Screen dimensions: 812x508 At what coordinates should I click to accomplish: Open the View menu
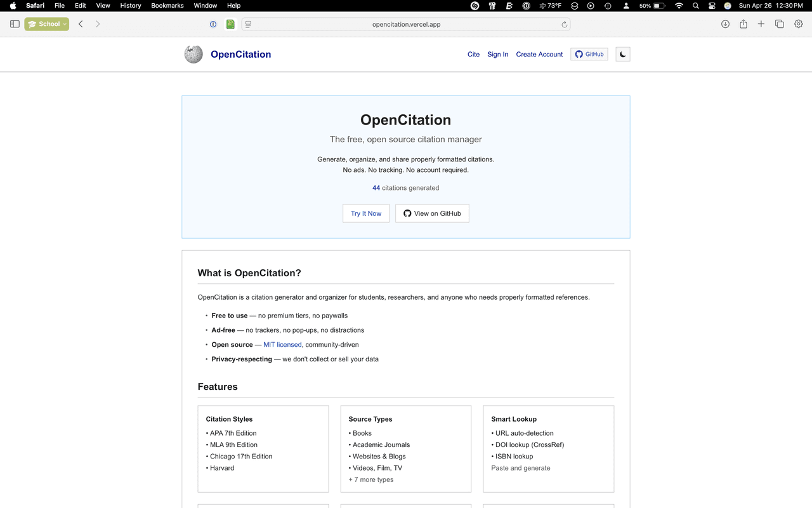(103, 6)
